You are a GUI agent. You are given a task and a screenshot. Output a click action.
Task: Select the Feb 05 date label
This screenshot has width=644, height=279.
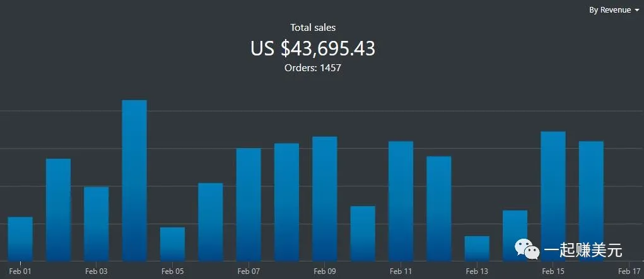pyautogui.click(x=172, y=271)
